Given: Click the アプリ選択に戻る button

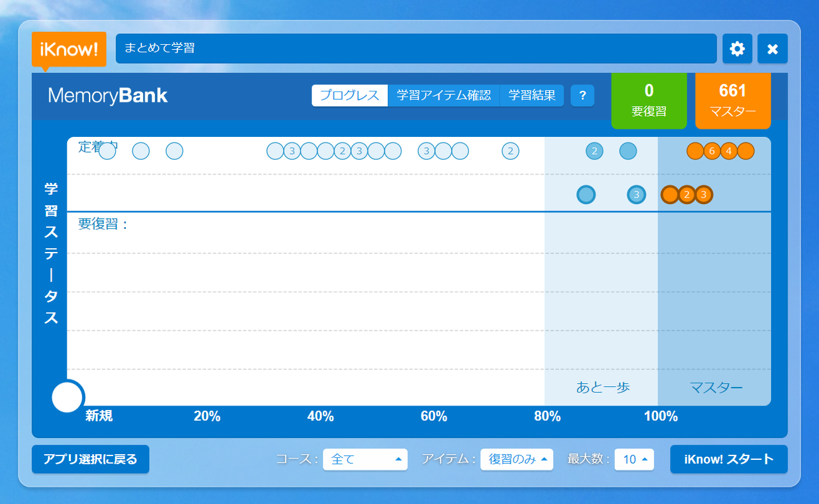Looking at the screenshot, I should click(90, 459).
